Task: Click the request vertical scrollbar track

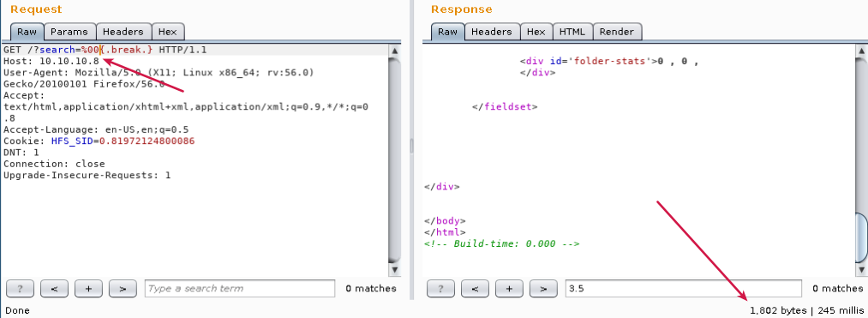Action: pos(394,160)
